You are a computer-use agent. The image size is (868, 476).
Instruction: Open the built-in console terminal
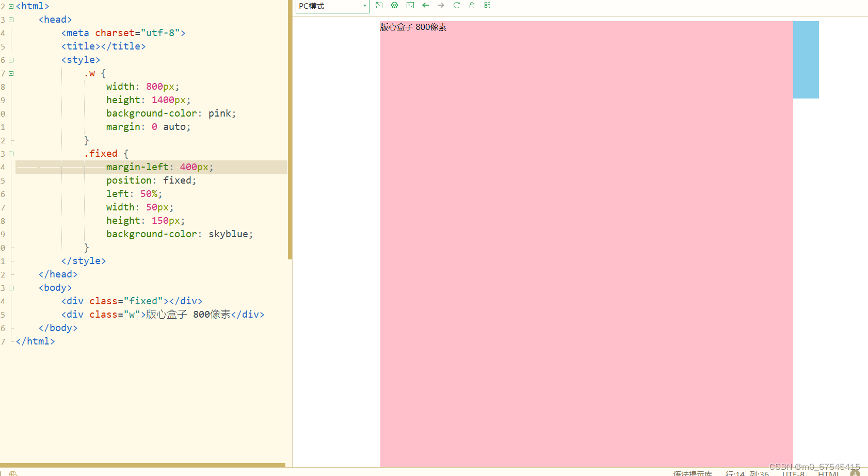(x=410, y=5)
